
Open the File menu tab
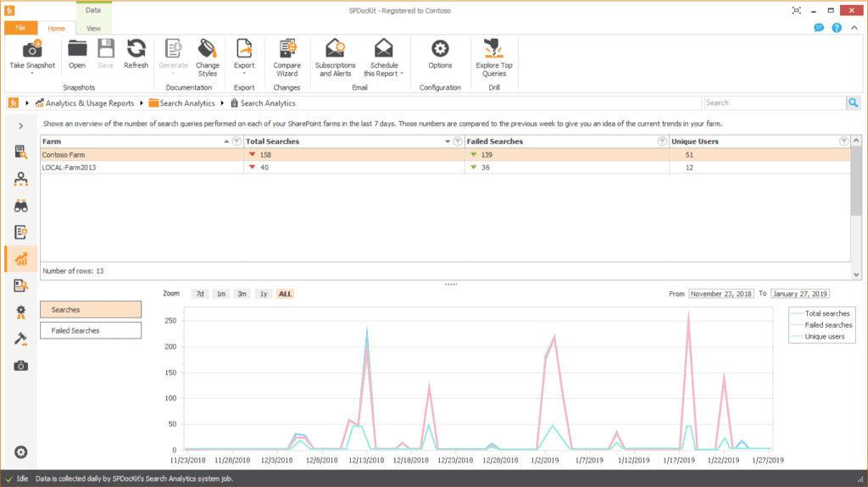coord(20,28)
